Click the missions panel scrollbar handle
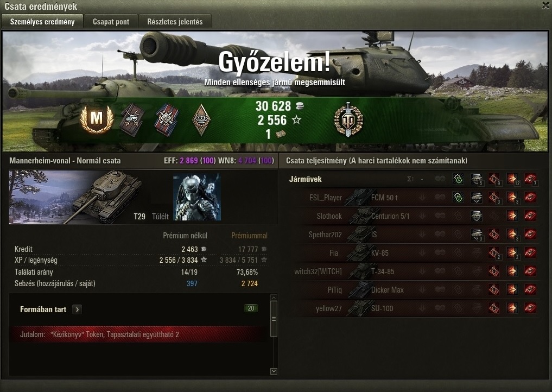The height and width of the screenshot is (392, 552). [274, 319]
